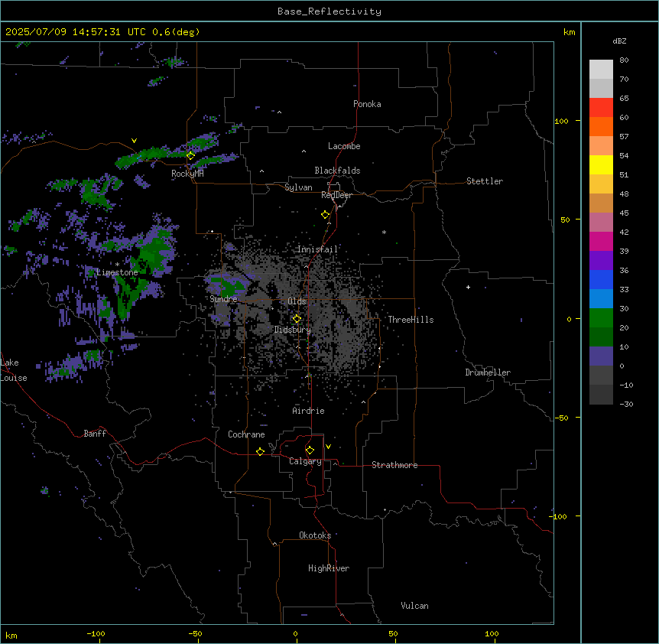This screenshot has height=644, width=659.
Task: Select the yellow diamond marker below Cochrane
Action: pyautogui.click(x=260, y=451)
